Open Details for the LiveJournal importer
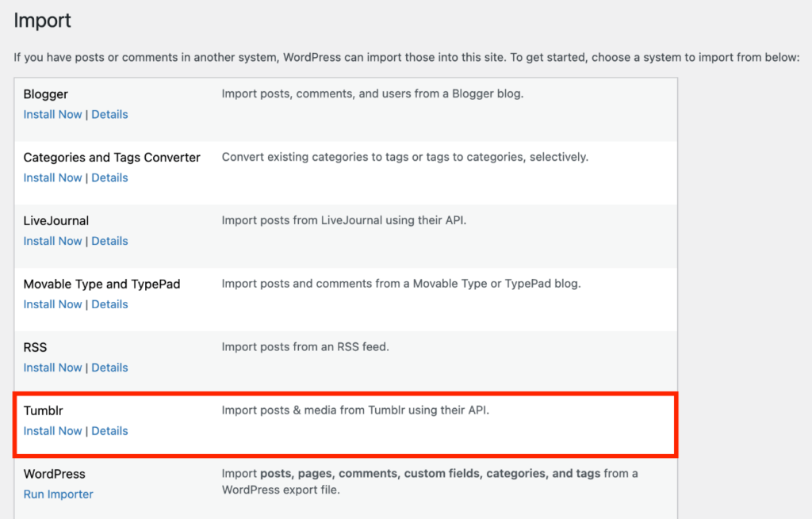 point(109,241)
